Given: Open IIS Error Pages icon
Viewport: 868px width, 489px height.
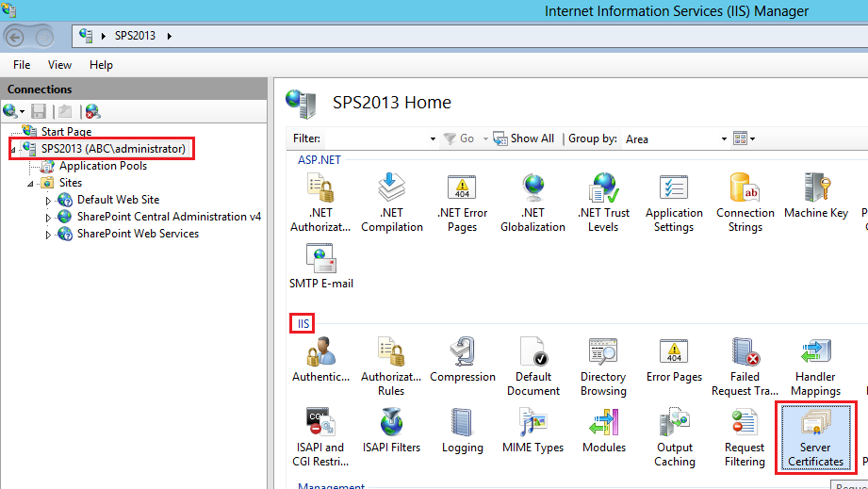Looking at the screenshot, I should click(674, 360).
